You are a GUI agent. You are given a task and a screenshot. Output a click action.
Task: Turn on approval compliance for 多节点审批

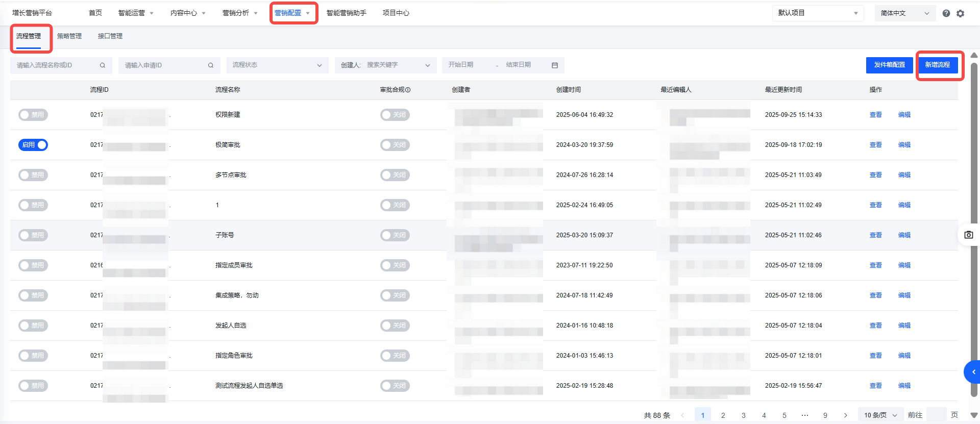[395, 175]
